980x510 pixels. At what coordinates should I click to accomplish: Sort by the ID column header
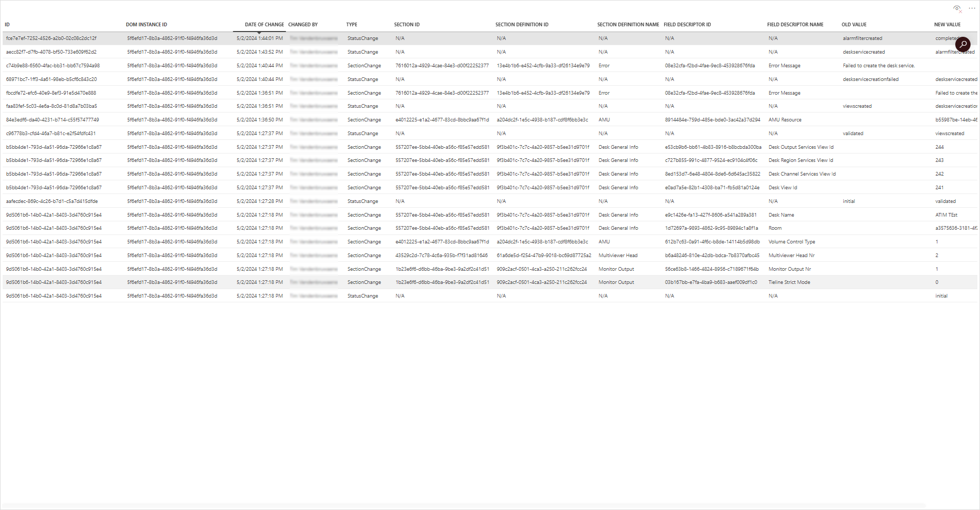tap(7, 25)
